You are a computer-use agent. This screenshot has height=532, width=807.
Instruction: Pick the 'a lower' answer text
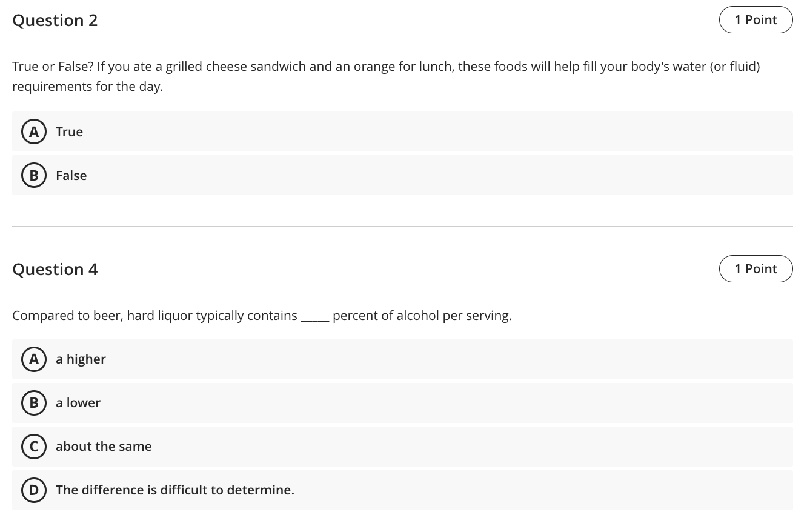coord(78,403)
